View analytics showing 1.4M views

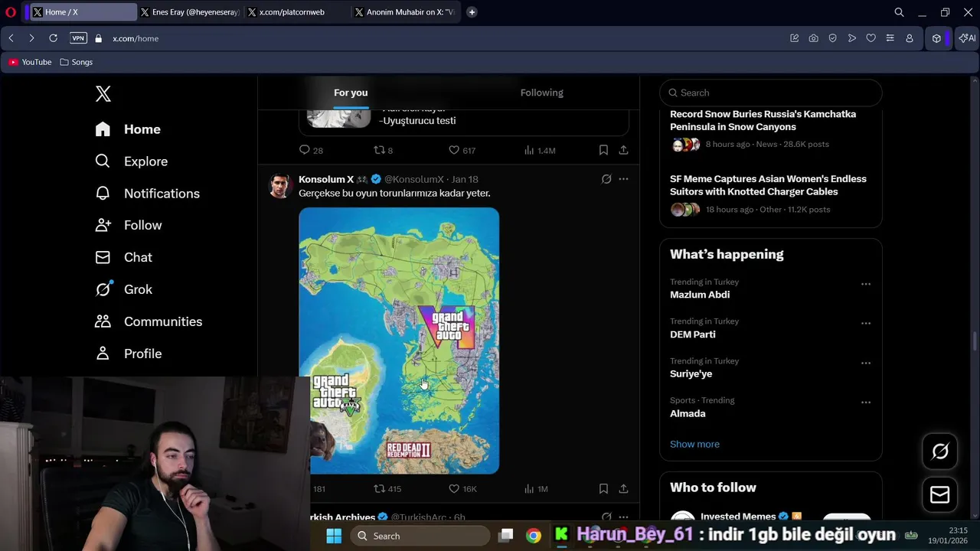coord(540,150)
